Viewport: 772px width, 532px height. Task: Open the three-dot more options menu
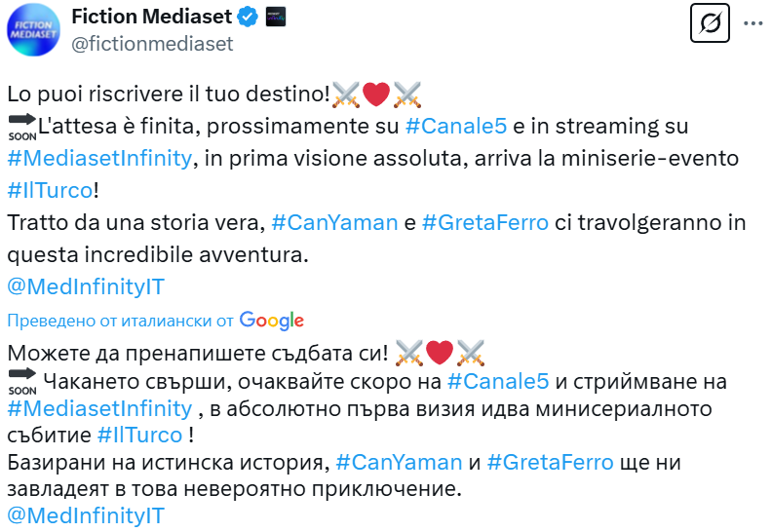tap(753, 23)
